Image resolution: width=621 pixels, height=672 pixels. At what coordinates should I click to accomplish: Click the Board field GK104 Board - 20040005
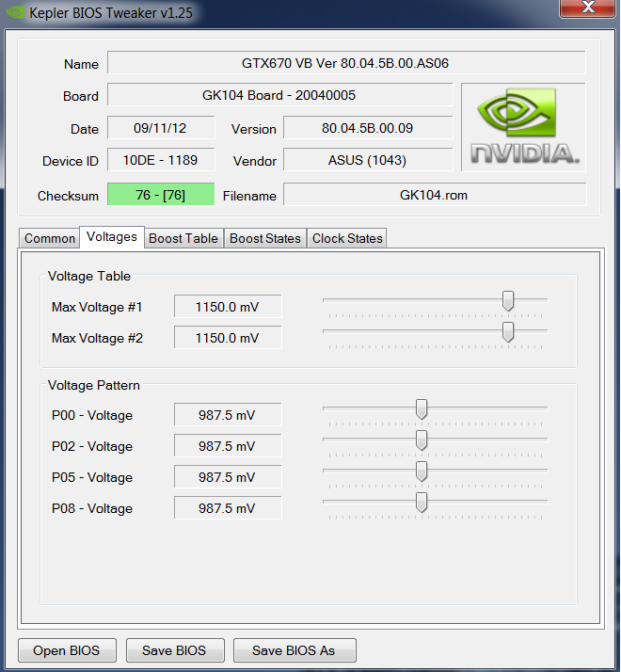[x=279, y=95]
